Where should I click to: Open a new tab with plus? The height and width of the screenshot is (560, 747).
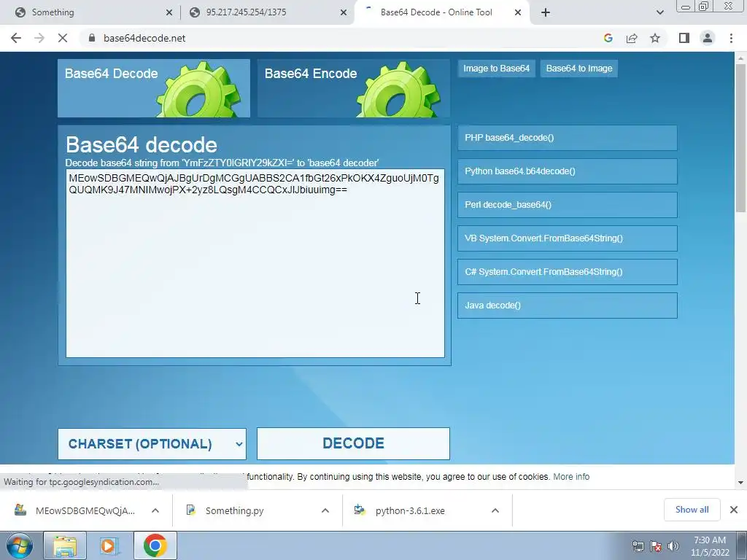click(x=546, y=12)
